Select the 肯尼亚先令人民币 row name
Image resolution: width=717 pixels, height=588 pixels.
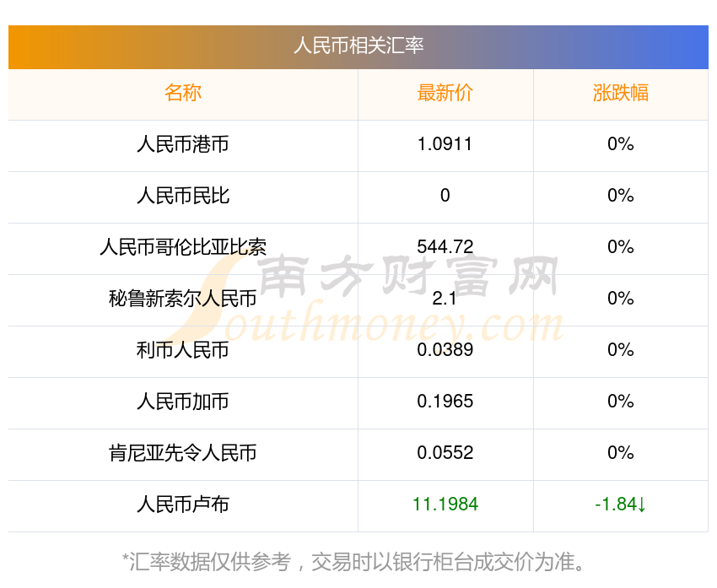183,453
